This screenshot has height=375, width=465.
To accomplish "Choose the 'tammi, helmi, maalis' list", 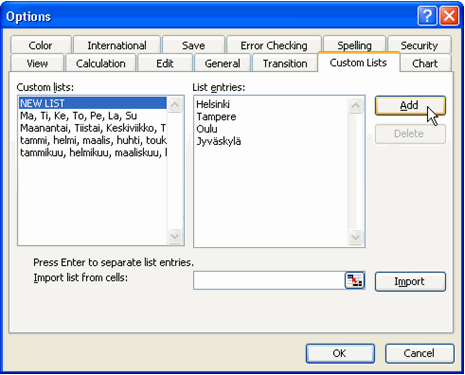I will click(93, 140).
